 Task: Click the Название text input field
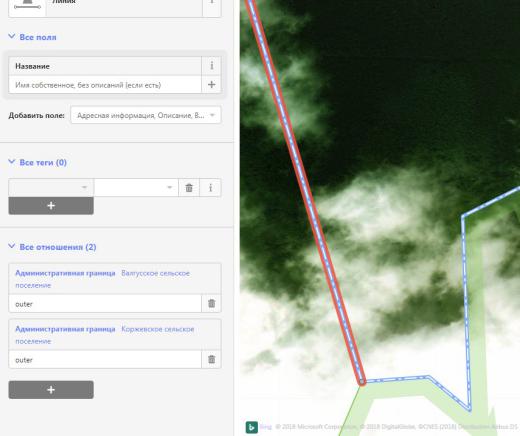[x=105, y=85]
